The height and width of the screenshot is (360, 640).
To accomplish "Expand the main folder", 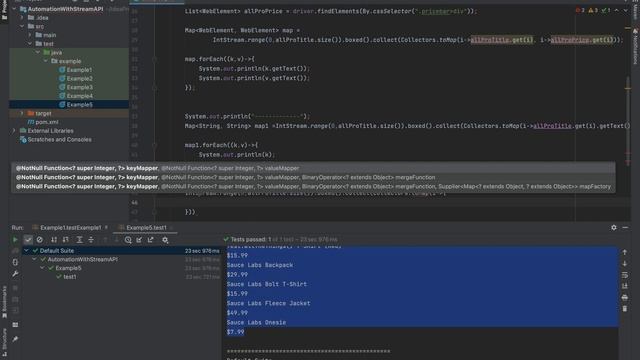I will 30,35.
